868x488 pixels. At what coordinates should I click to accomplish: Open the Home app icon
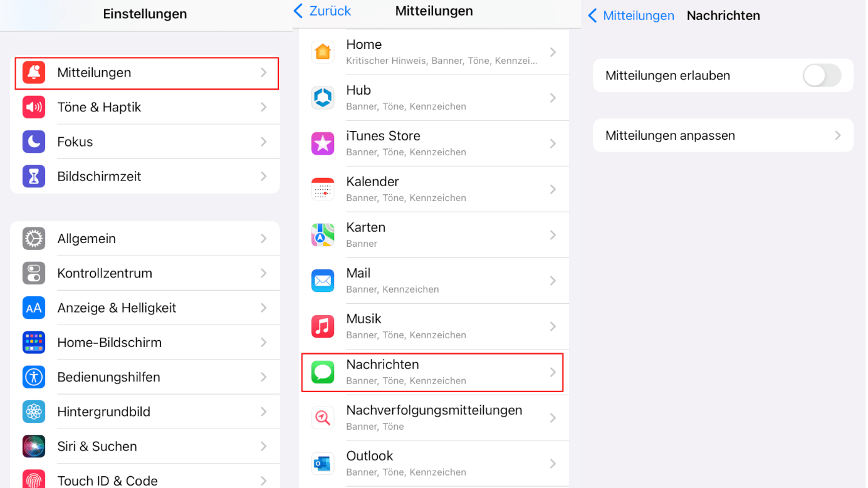click(323, 52)
